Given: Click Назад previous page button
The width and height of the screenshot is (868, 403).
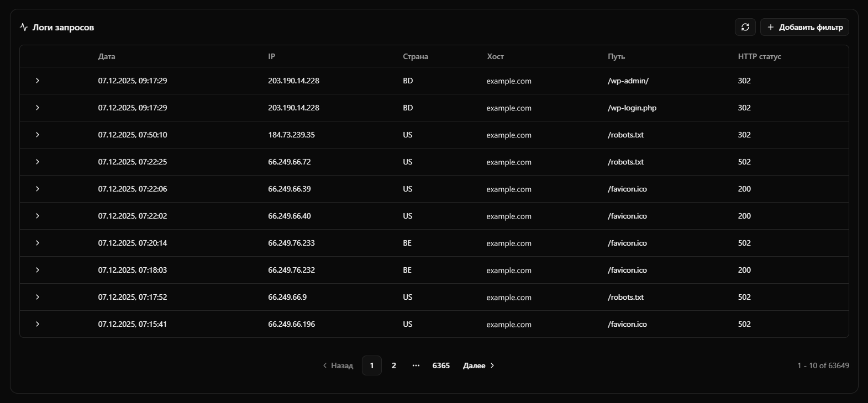Looking at the screenshot, I should (338, 365).
